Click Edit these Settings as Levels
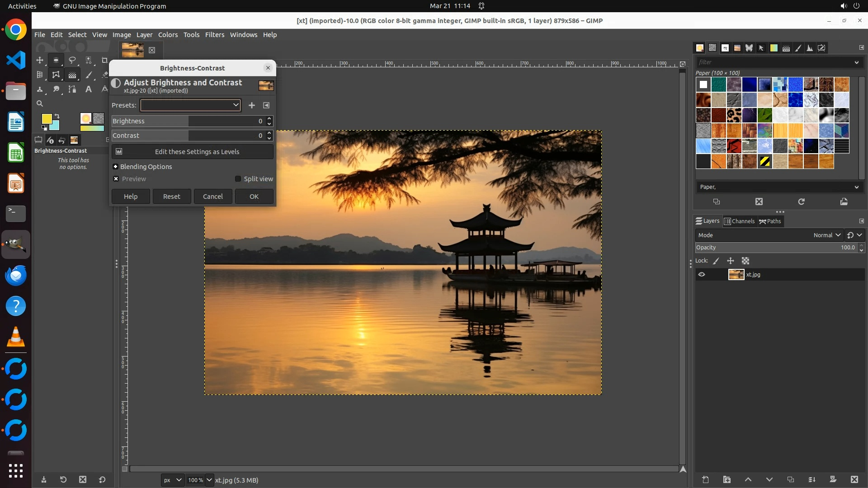 click(193, 152)
